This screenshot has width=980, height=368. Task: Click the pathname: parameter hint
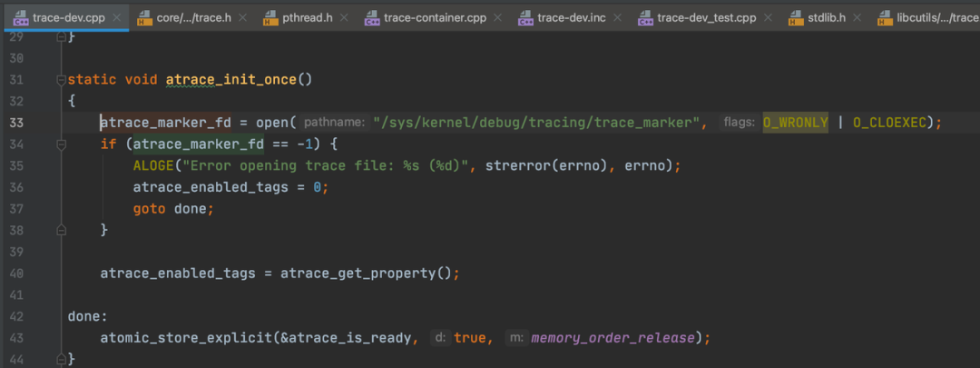[x=334, y=122]
